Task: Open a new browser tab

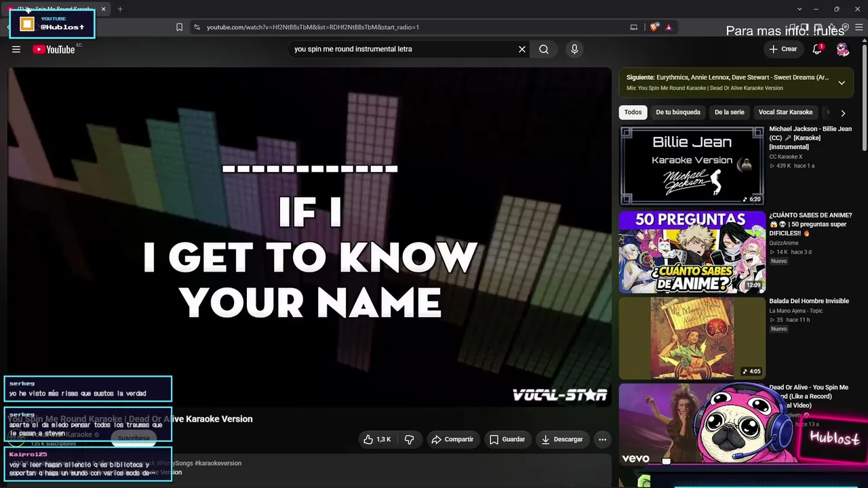Action: [x=120, y=9]
